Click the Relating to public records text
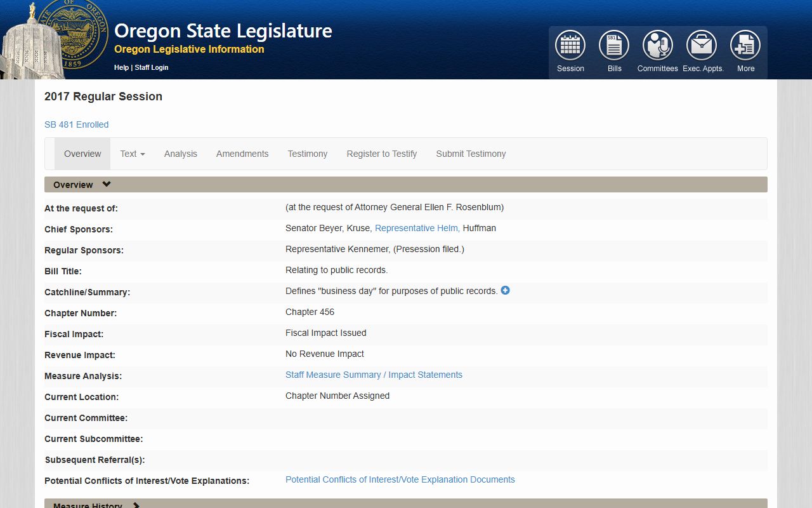The image size is (812, 508). pos(336,270)
